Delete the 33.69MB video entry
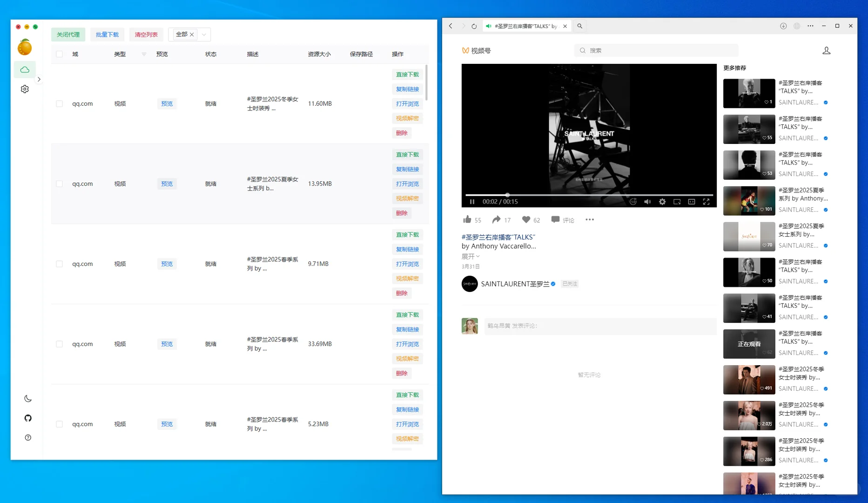The height and width of the screenshot is (503, 868). (x=402, y=373)
